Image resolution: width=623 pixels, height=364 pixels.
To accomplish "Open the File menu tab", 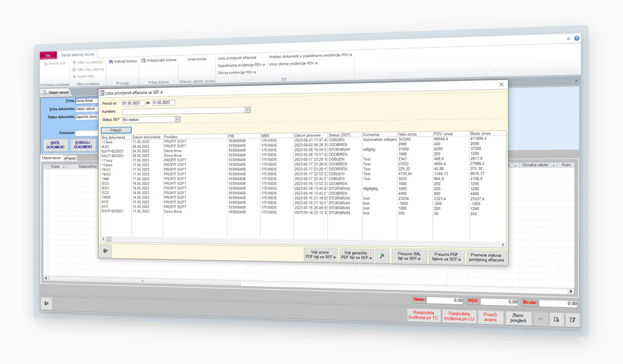I will click(48, 55).
